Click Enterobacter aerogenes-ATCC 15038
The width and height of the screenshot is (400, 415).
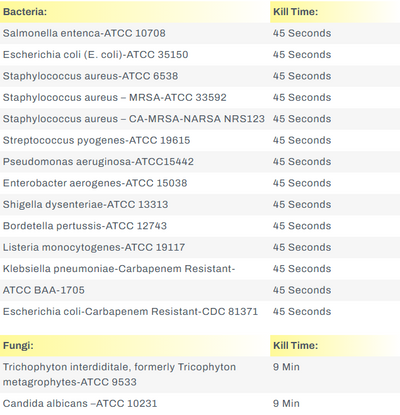tap(95, 183)
